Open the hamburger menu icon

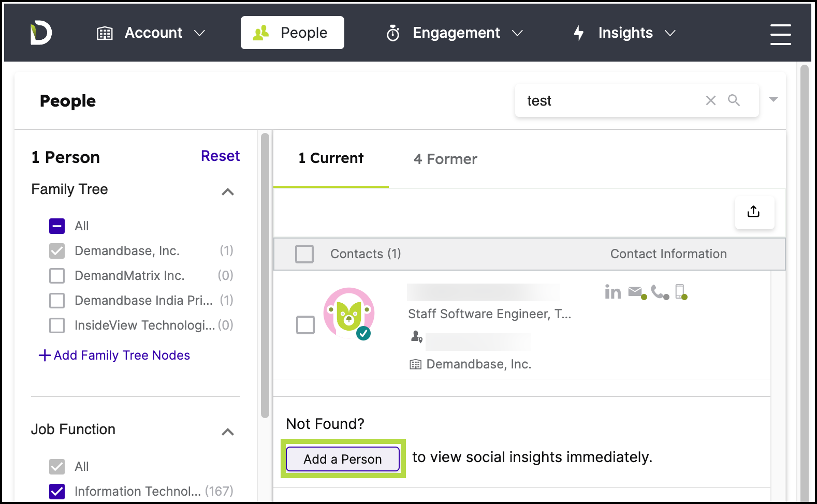[x=780, y=34]
